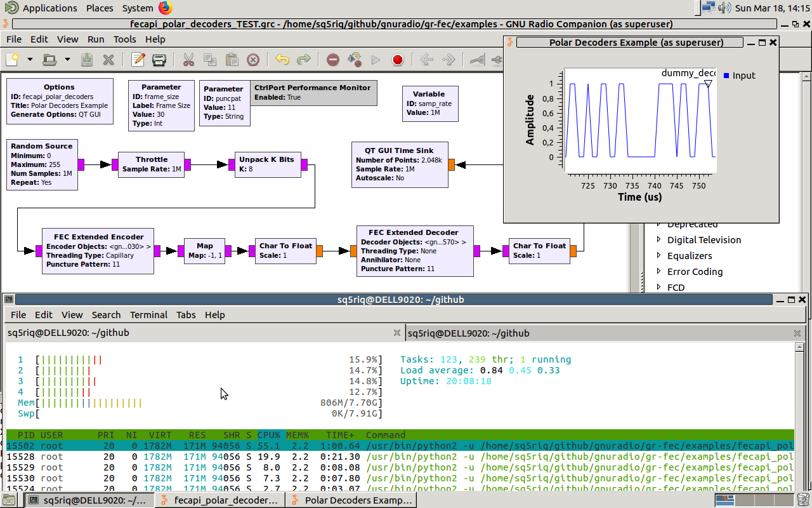
Task: Sort htop by MEM% column header
Action: (x=298, y=435)
